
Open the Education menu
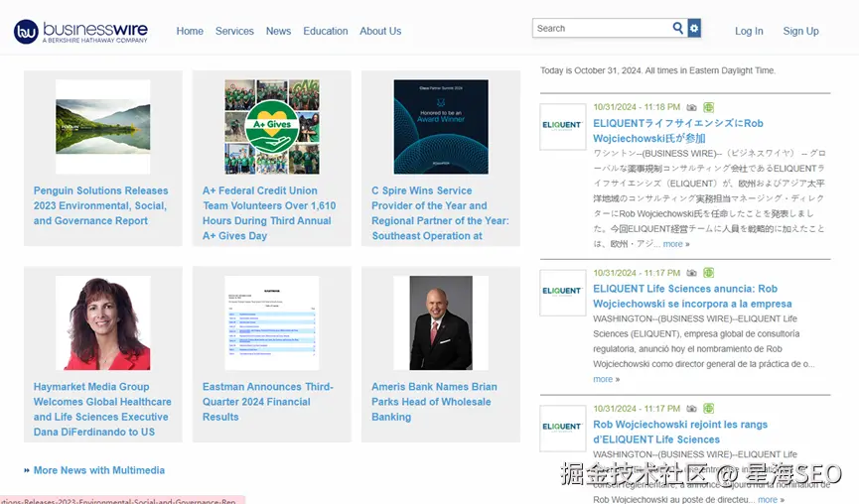point(326,31)
